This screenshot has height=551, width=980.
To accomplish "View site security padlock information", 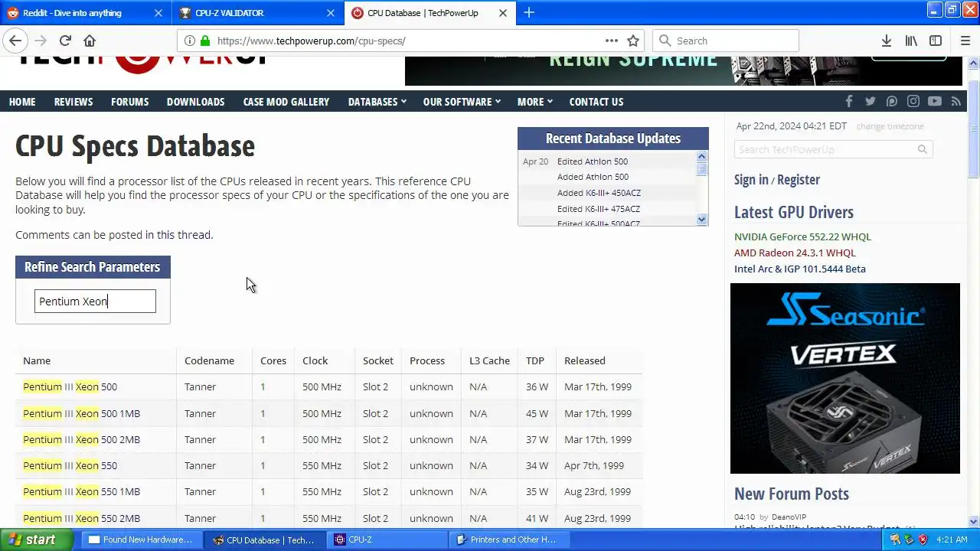I will pos(204,41).
